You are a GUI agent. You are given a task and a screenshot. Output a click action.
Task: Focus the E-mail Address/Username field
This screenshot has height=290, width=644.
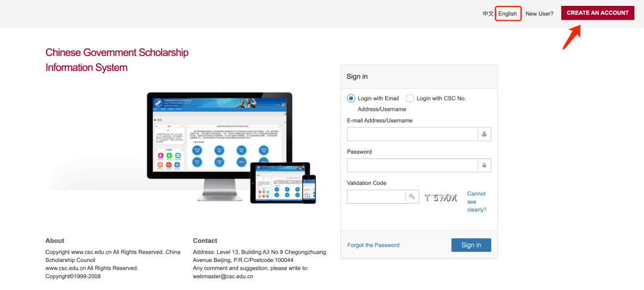419,134
